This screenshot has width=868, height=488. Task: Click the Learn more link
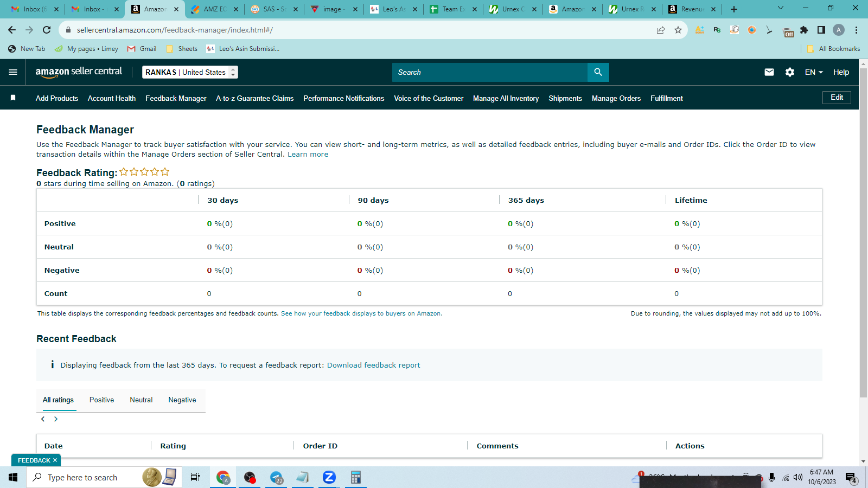click(x=308, y=155)
